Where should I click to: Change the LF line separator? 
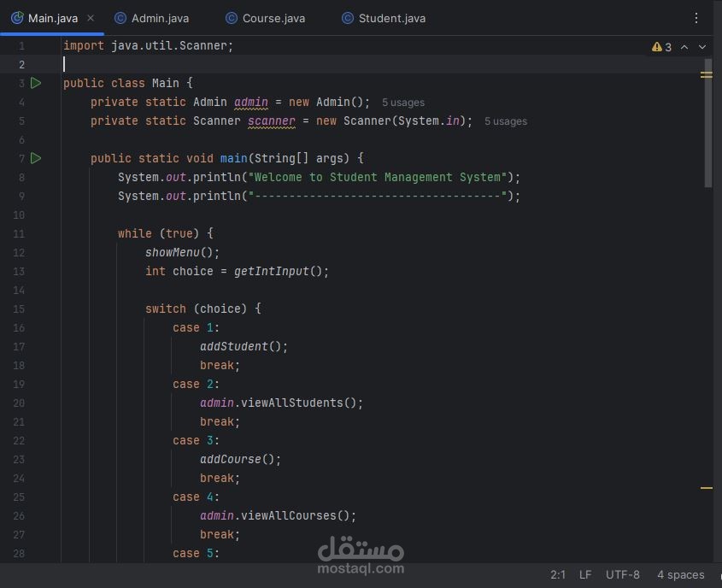[x=585, y=574]
